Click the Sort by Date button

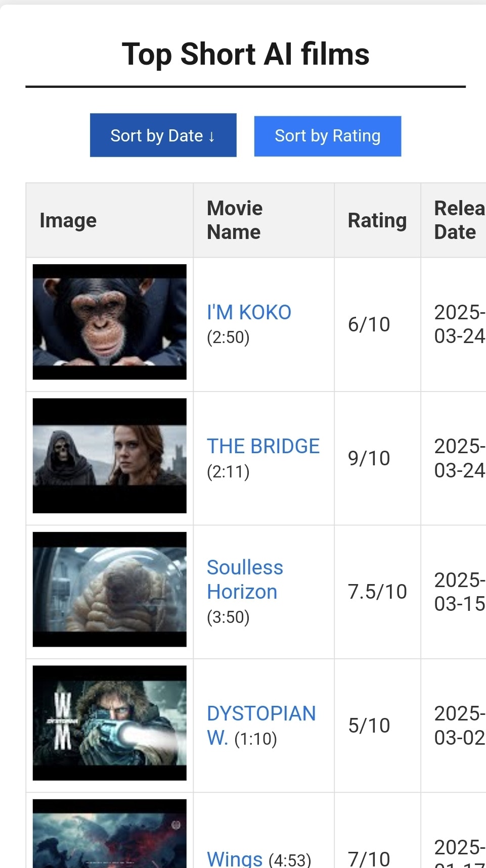click(163, 135)
